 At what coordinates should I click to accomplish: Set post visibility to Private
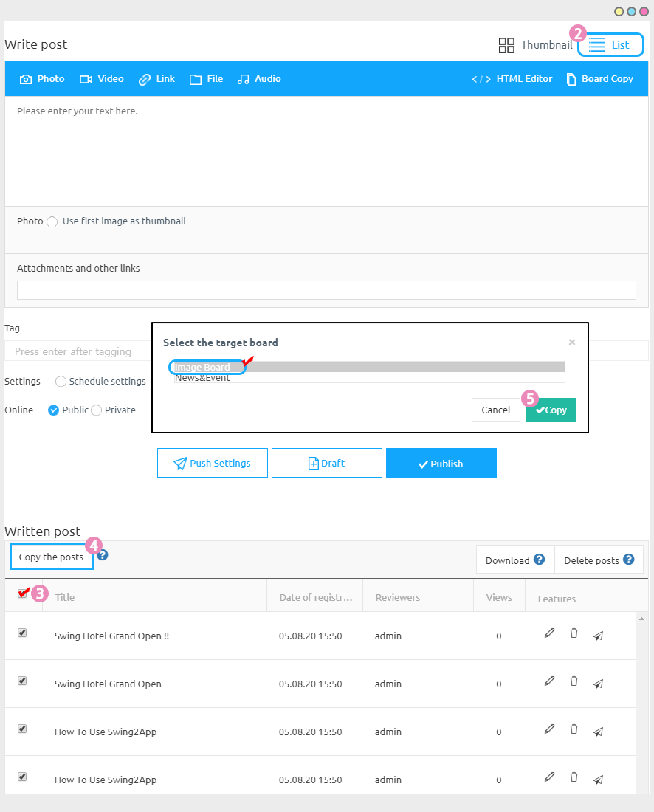tap(97, 410)
